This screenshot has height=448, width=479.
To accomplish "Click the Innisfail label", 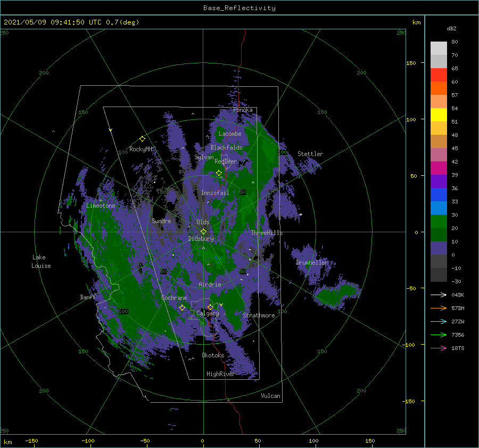I will pyautogui.click(x=215, y=193).
